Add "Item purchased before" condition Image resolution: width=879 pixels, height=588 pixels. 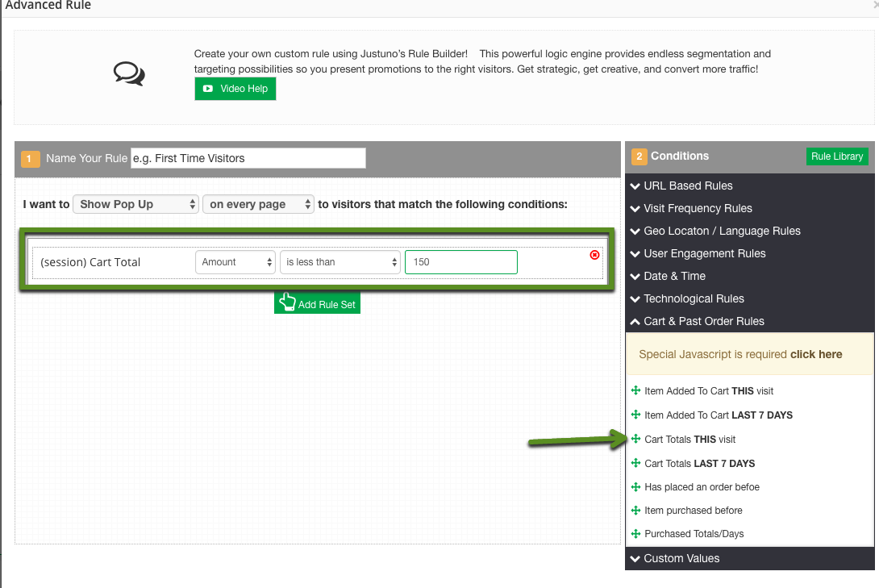tap(694, 510)
